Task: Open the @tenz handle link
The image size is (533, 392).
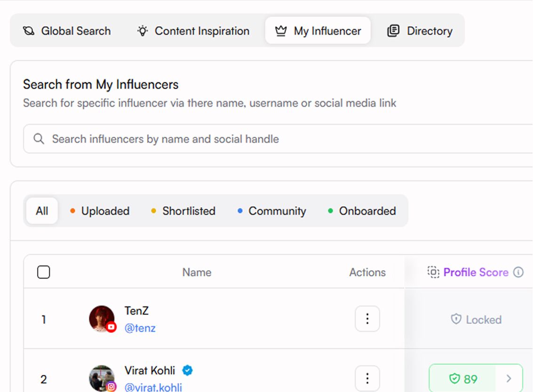Action: point(140,328)
